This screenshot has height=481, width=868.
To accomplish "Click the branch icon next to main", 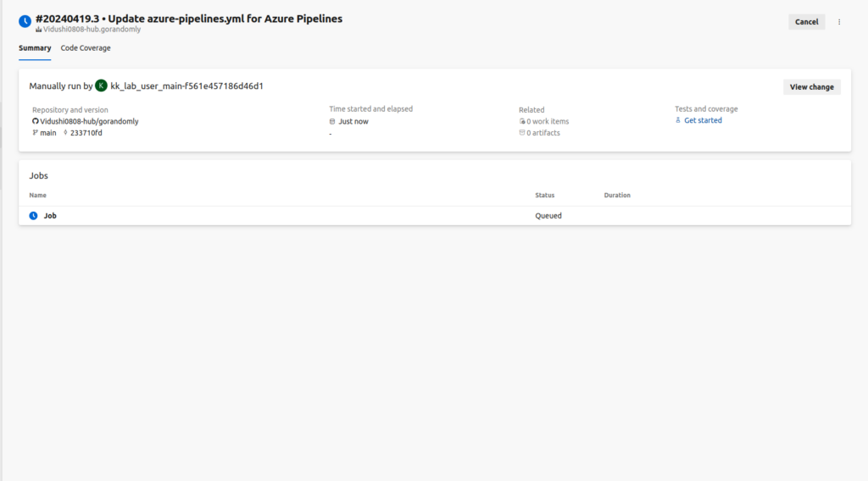I will click(36, 133).
